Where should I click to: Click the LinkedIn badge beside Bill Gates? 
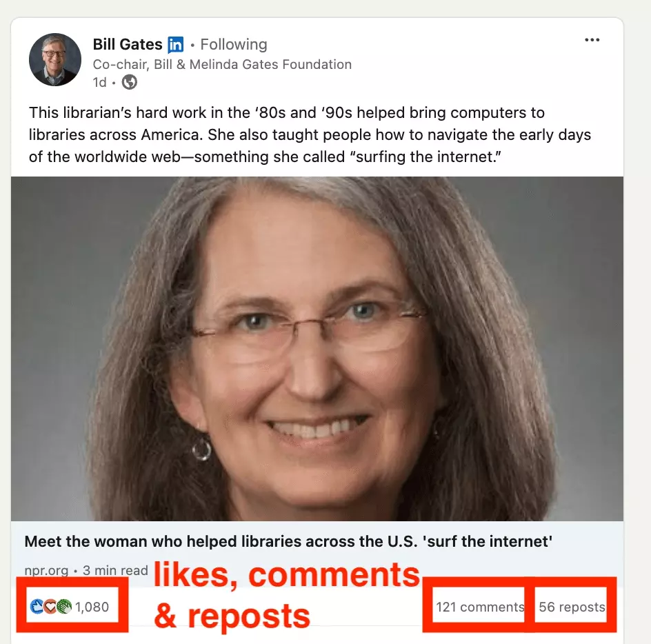(x=175, y=44)
